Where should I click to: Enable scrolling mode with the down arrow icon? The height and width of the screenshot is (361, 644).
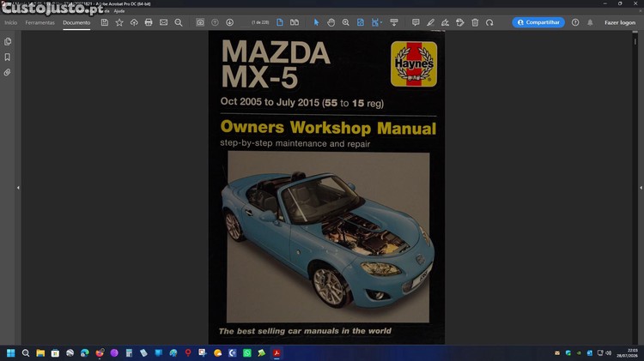[394, 22]
